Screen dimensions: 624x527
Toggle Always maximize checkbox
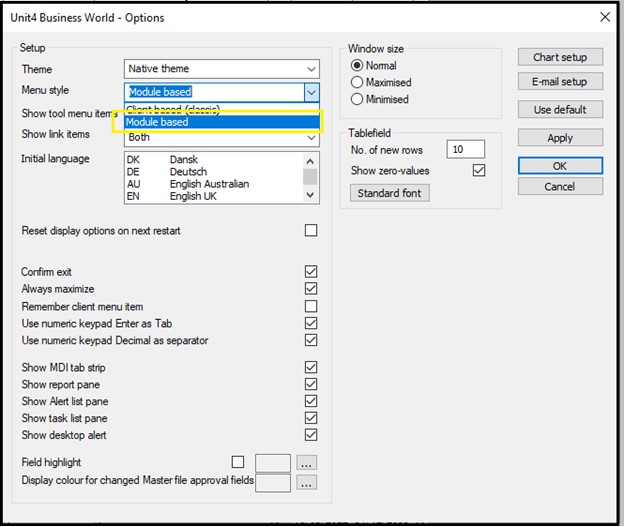pyautogui.click(x=311, y=289)
